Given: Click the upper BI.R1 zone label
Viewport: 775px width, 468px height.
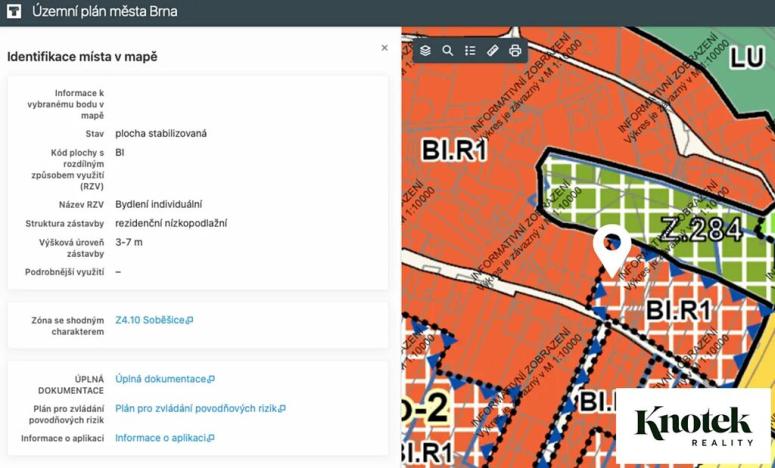Looking at the screenshot, I should click(454, 151).
